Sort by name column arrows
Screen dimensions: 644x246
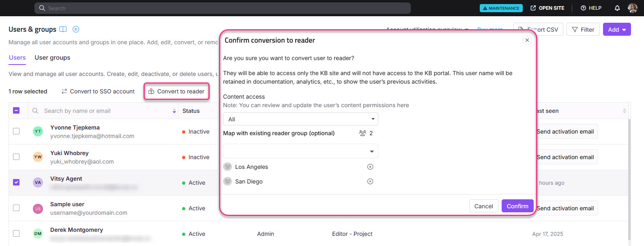click(174, 111)
